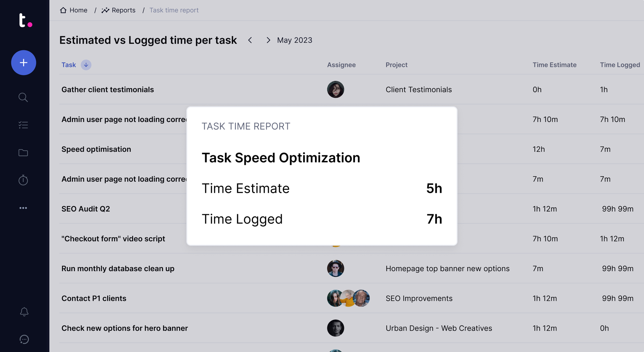Toggle Task column sort direction
Screen dimensions: 644x352
(86, 65)
